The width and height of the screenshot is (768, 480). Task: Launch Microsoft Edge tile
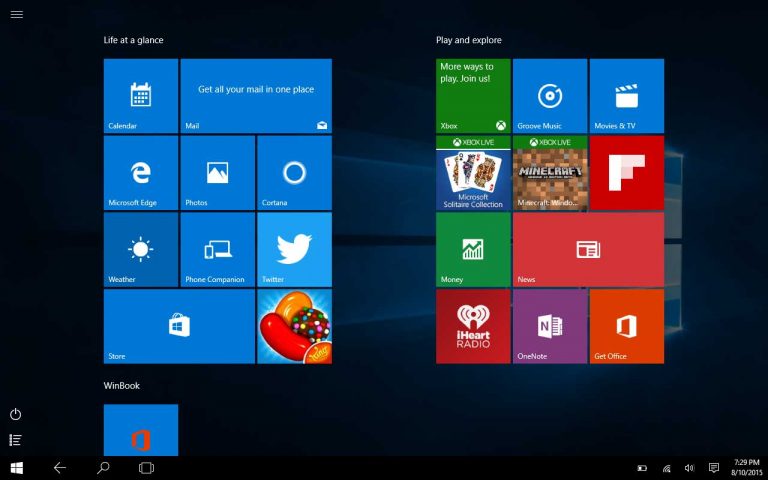(x=141, y=173)
